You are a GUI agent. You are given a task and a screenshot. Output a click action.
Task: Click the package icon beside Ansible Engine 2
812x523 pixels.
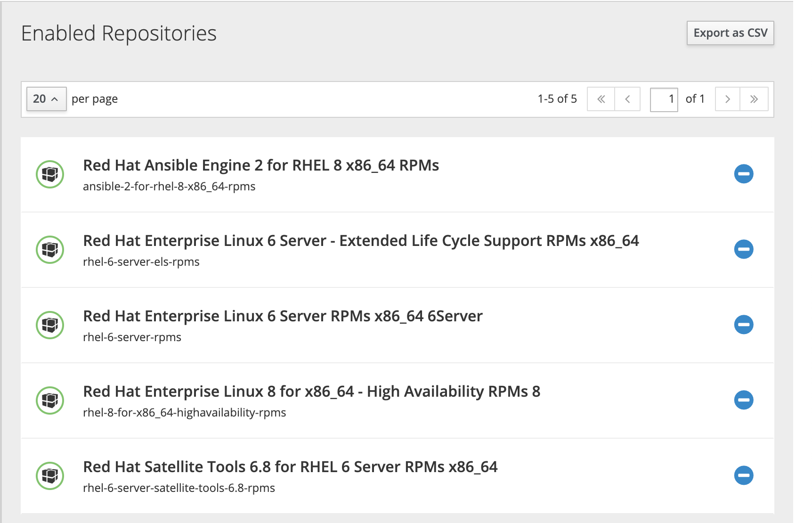[x=50, y=174]
